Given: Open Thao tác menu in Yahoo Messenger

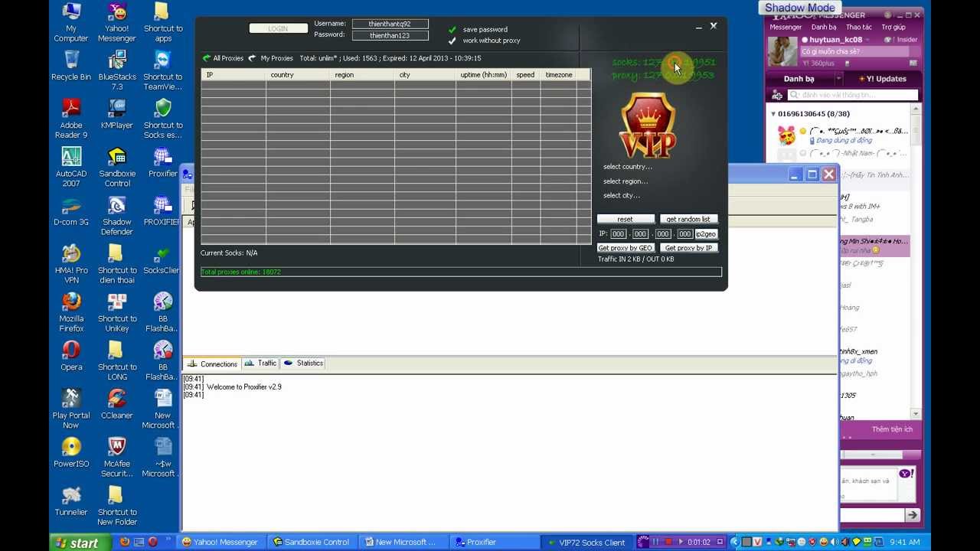Looking at the screenshot, I should pos(859,27).
